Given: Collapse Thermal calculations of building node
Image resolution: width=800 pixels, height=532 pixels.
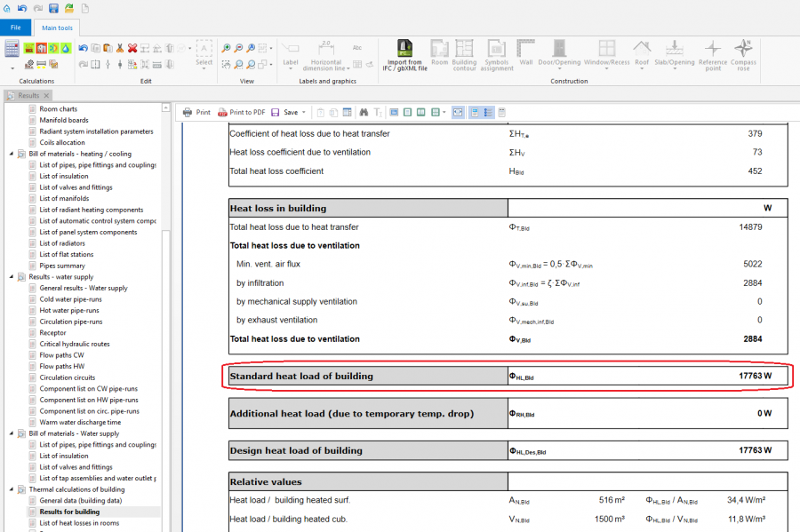Looking at the screenshot, I should pos(12,489).
